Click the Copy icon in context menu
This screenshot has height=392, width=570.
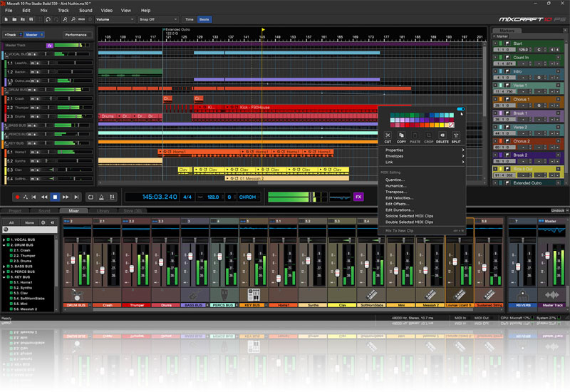401,135
